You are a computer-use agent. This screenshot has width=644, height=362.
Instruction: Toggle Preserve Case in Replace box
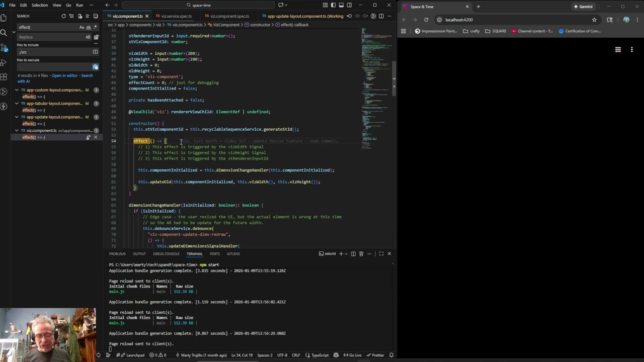click(x=88, y=37)
